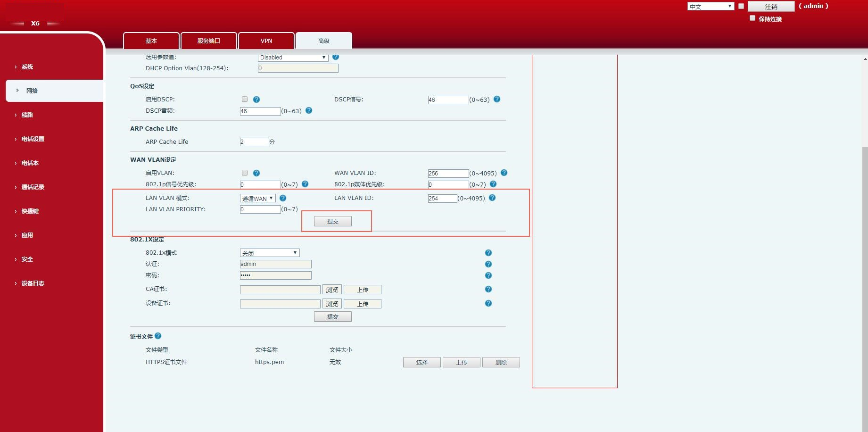
Task: Click 注销 to log out
Action: click(x=770, y=6)
